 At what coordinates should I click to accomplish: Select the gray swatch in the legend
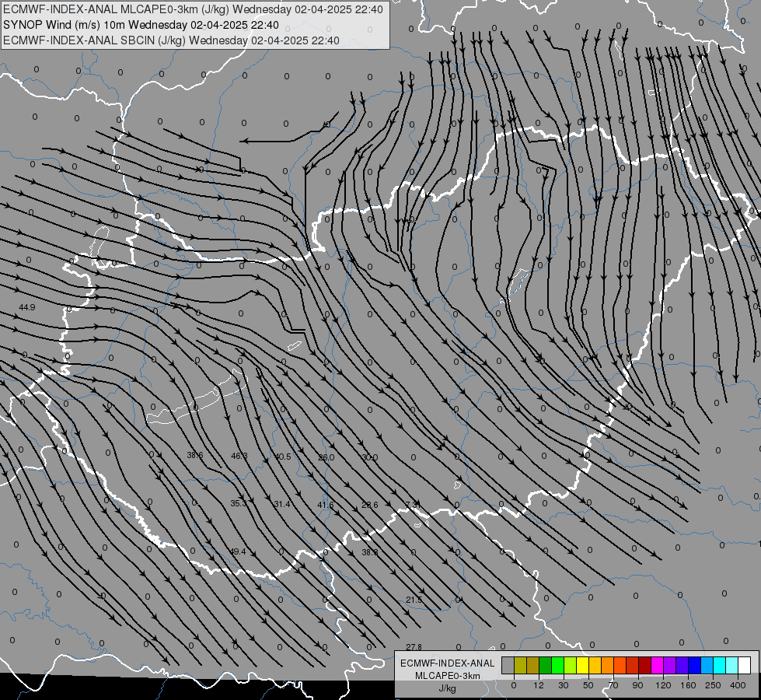[508, 666]
